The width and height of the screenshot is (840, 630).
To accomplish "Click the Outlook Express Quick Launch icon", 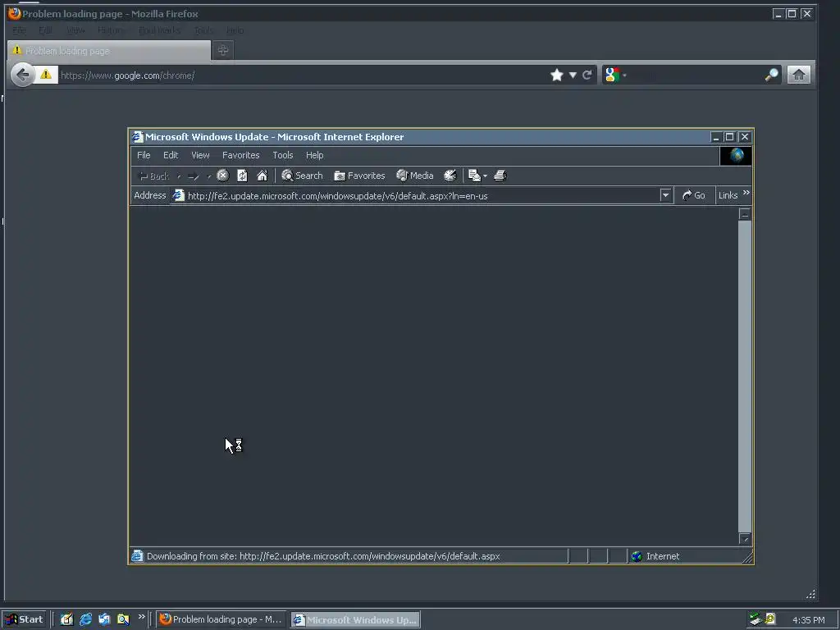I will [104, 619].
